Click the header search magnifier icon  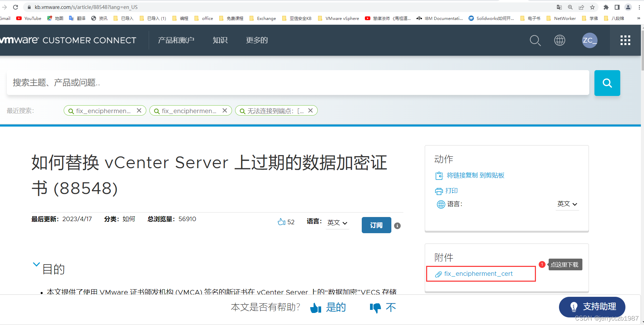click(x=535, y=41)
